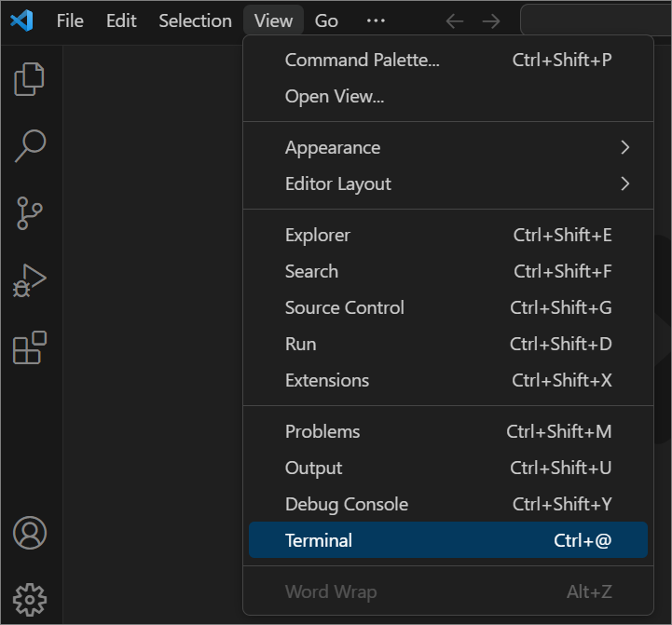Open the File menu

(70, 20)
